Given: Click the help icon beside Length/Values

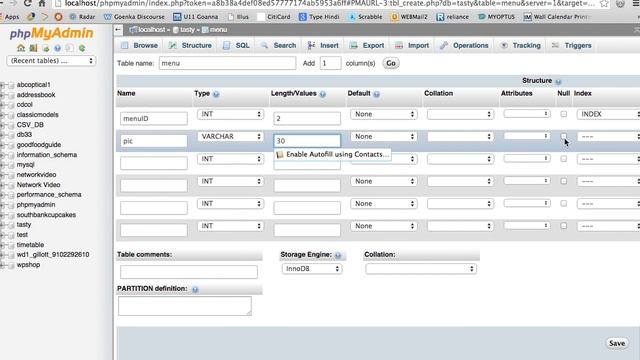Looking at the screenshot, I should click(322, 94).
